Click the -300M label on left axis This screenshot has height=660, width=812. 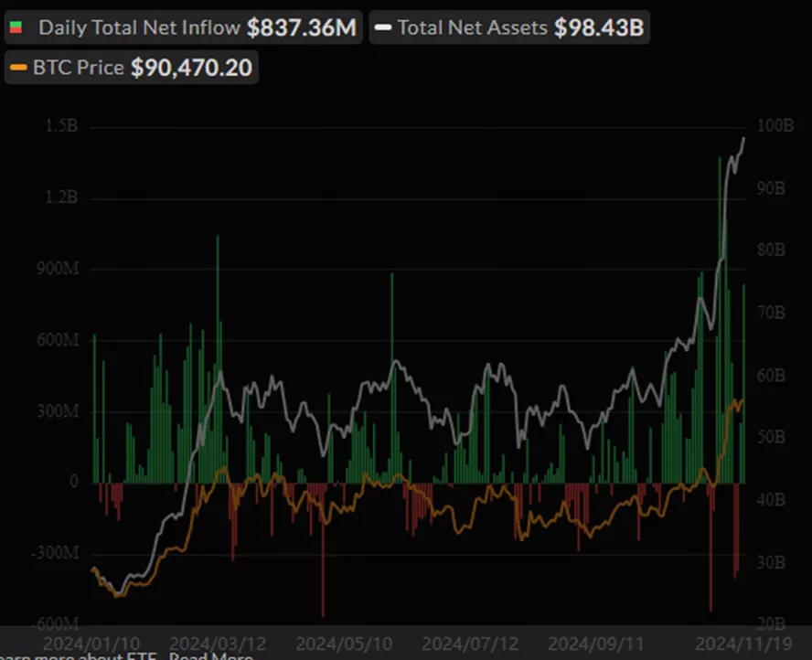click(56, 553)
